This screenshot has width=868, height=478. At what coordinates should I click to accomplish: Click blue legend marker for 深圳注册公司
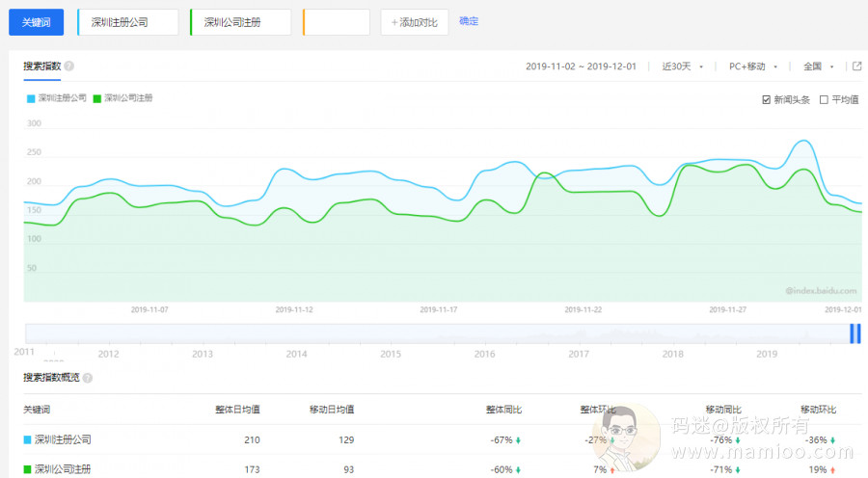[x=31, y=98]
